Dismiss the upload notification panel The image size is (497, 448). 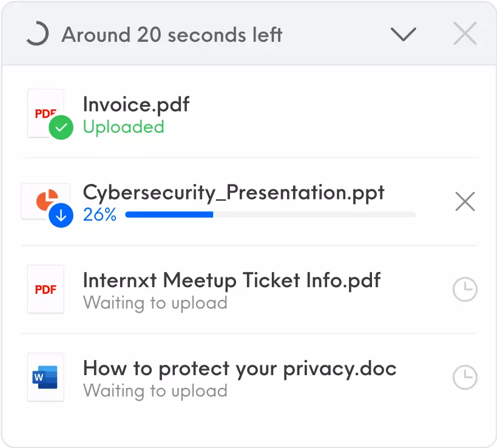click(465, 34)
